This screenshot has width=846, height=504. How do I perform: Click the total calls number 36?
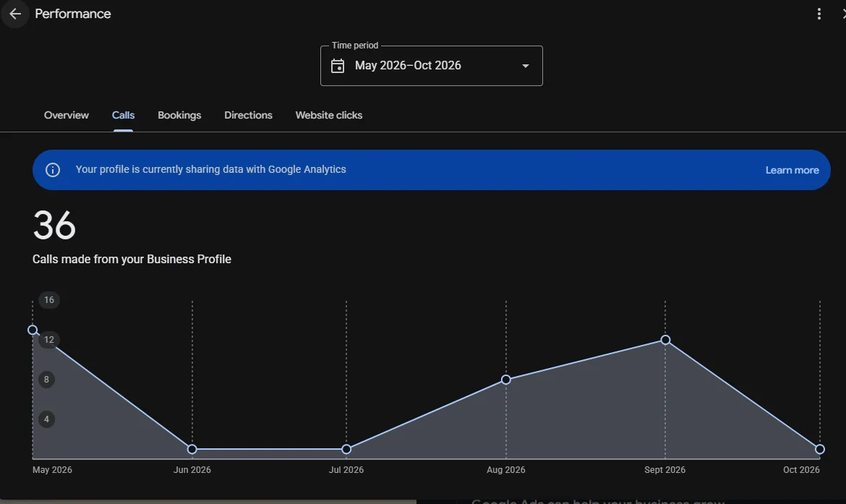pos(54,226)
